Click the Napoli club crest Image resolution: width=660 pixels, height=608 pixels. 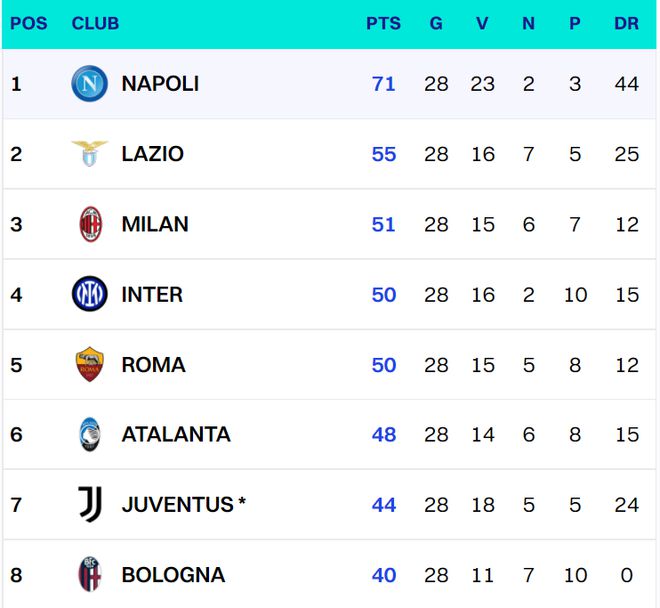(x=89, y=83)
